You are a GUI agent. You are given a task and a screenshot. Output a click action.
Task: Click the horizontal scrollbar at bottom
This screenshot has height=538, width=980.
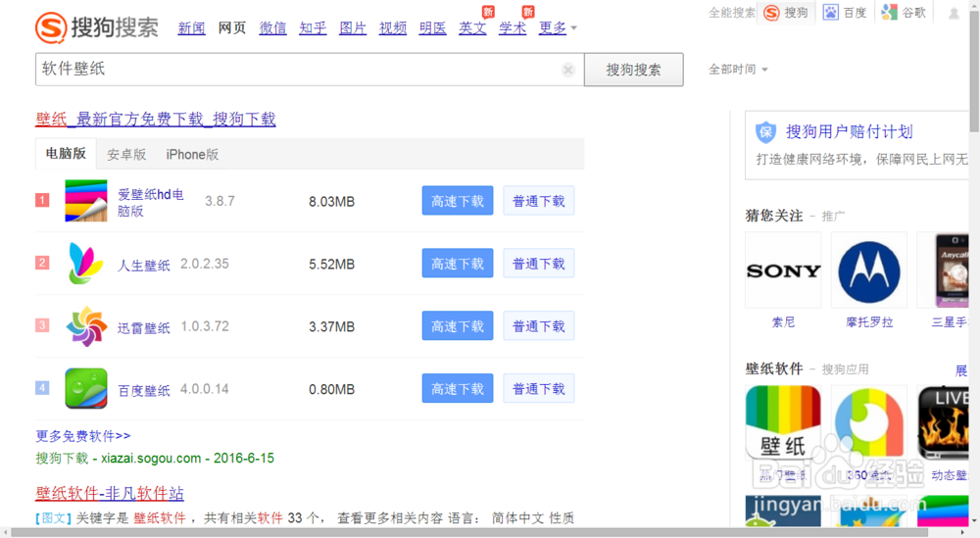click(468, 532)
